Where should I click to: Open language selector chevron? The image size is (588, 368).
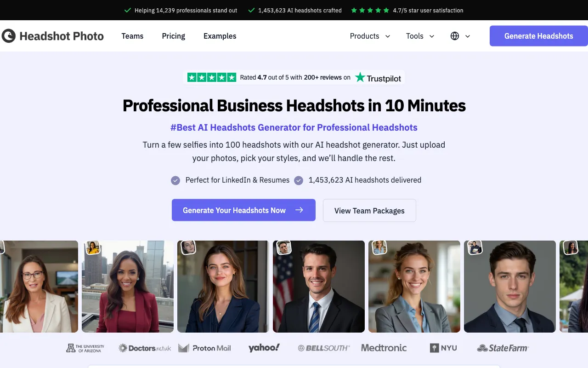[468, 36]
